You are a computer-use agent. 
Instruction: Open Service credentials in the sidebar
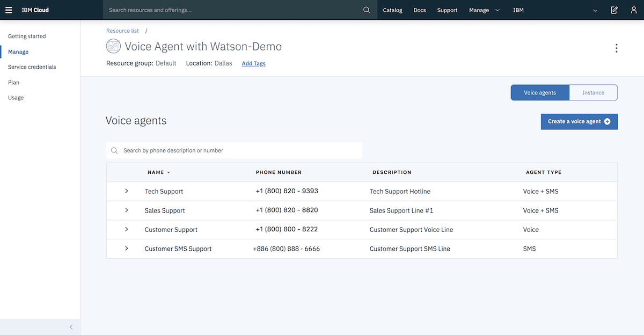tap(32, 67)
